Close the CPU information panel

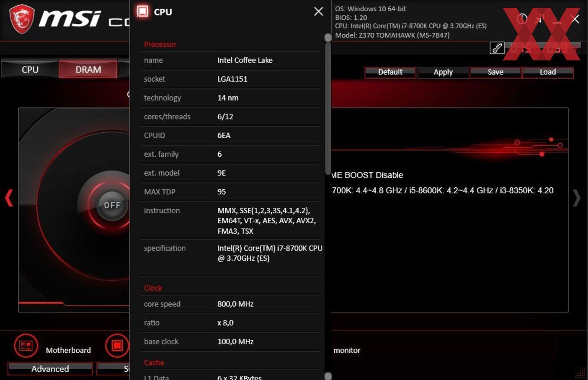coord(318,12)
